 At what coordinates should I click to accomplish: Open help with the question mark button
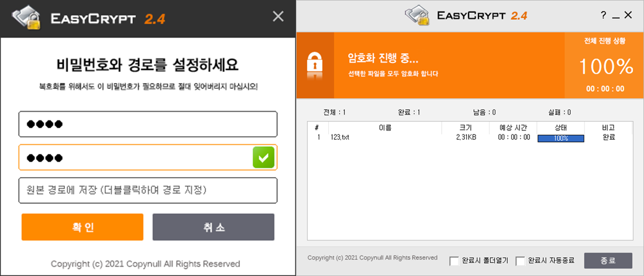point(603,15)
